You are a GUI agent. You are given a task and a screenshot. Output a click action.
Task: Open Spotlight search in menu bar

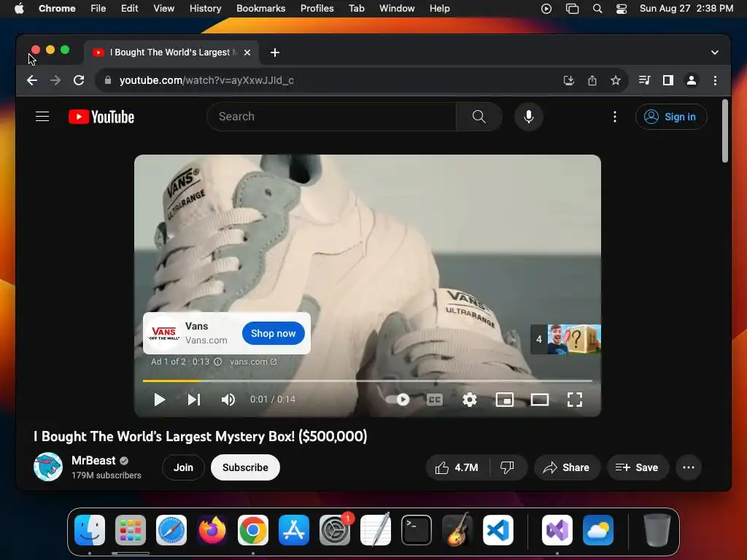[597, 9]
